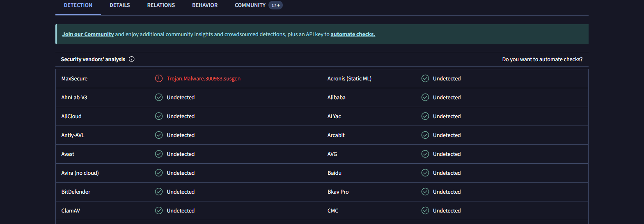
Task: Click the Avast undetected checkmark icon
Action: tap(159, 154)
